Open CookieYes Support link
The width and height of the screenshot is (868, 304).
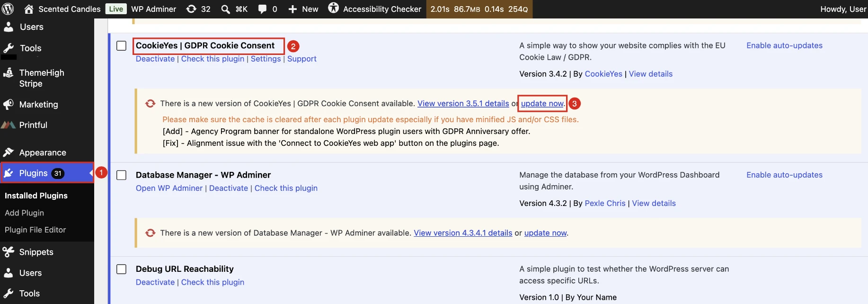pos(302,59)
